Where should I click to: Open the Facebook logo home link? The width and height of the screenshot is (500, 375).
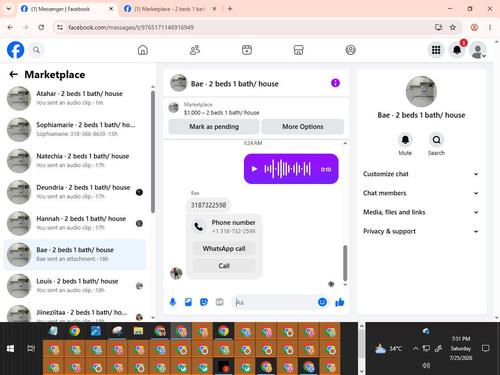16,50
